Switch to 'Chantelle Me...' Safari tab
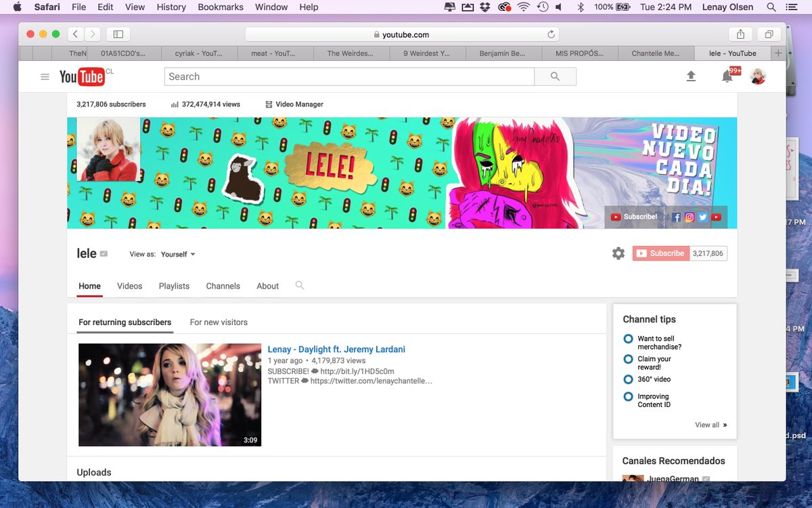This screenshot has width=812, height=508. [x=656, y=53]
